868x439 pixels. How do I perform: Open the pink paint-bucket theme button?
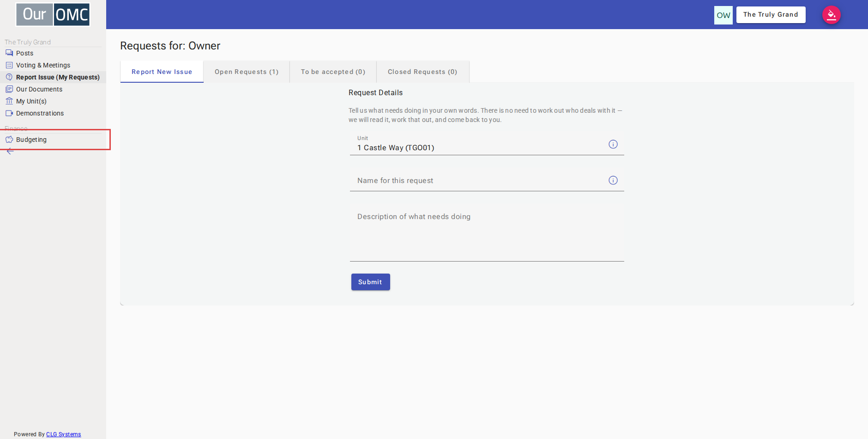(x=832, y=15)
